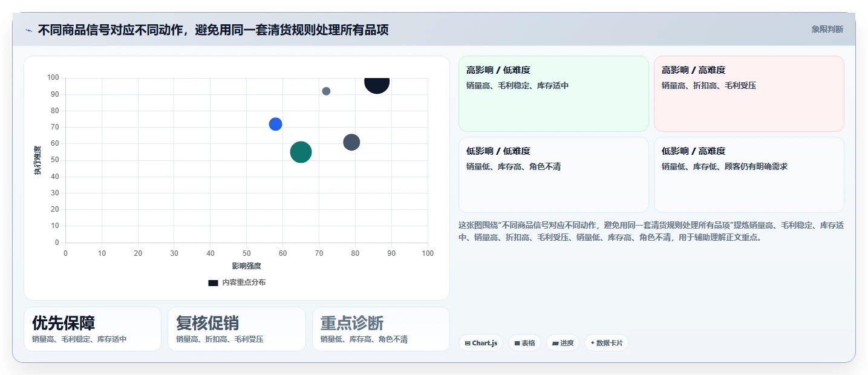Open the 重点诊断 card
The height and width of the screenshot is (375, 868).
(381, 329)
